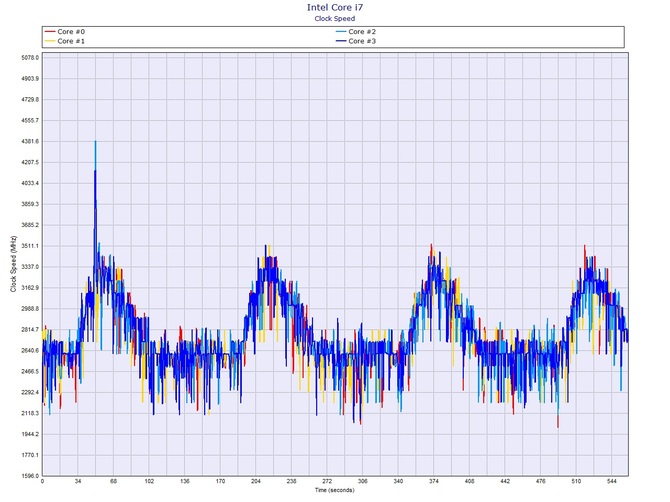Click the 34 x-axis tick label
Screen dimensions: 670x502
(78, 481)
